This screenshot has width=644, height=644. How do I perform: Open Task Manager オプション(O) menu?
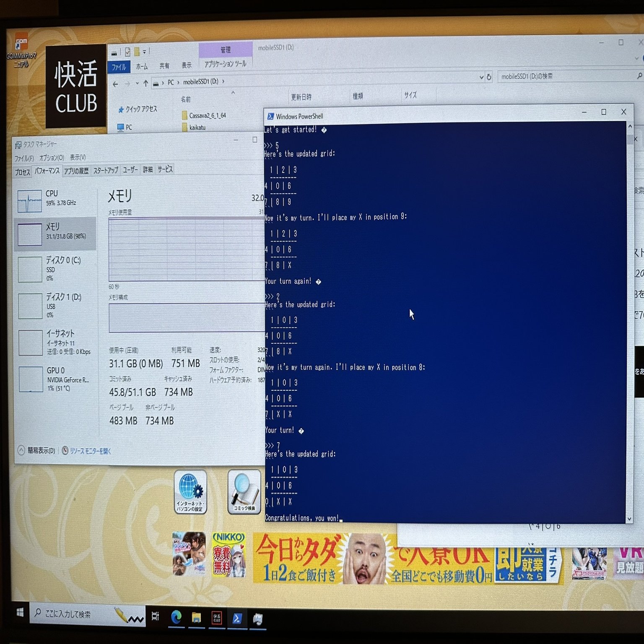pos(52,158)
